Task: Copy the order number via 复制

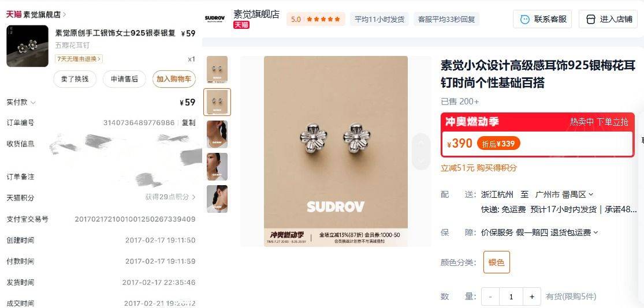Action: [x=188, y=123]
